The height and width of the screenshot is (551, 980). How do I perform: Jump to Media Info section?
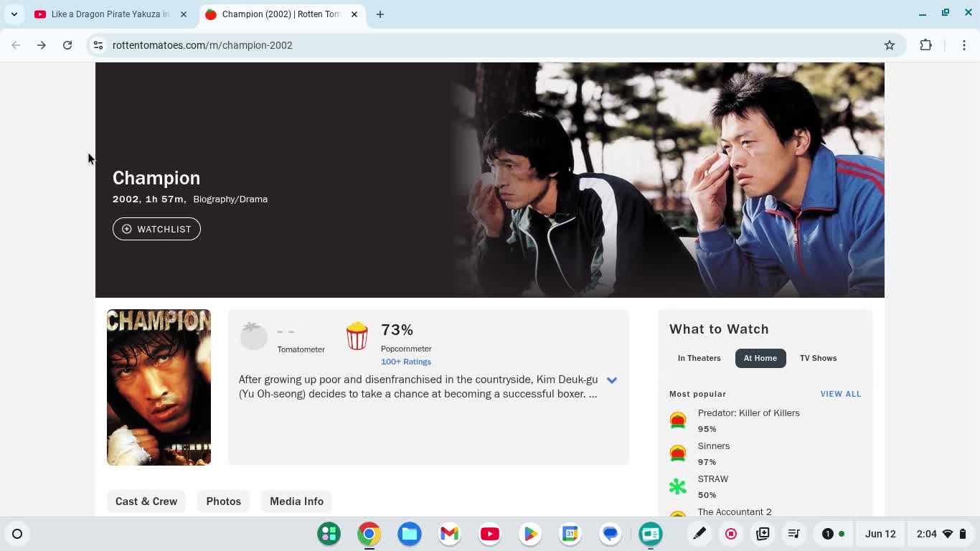[x=296, y=501]
